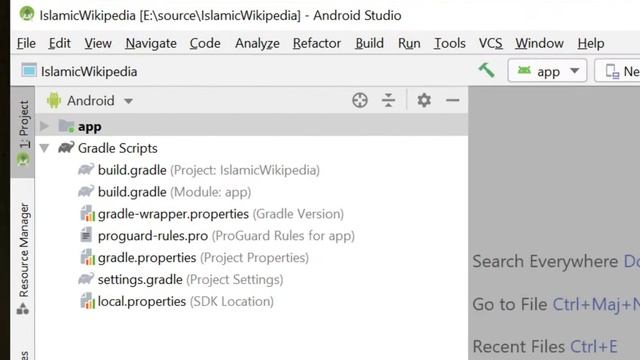640x360 pixels.
Task: Open Project panel gear settings
Action: (x=424, y=100)
